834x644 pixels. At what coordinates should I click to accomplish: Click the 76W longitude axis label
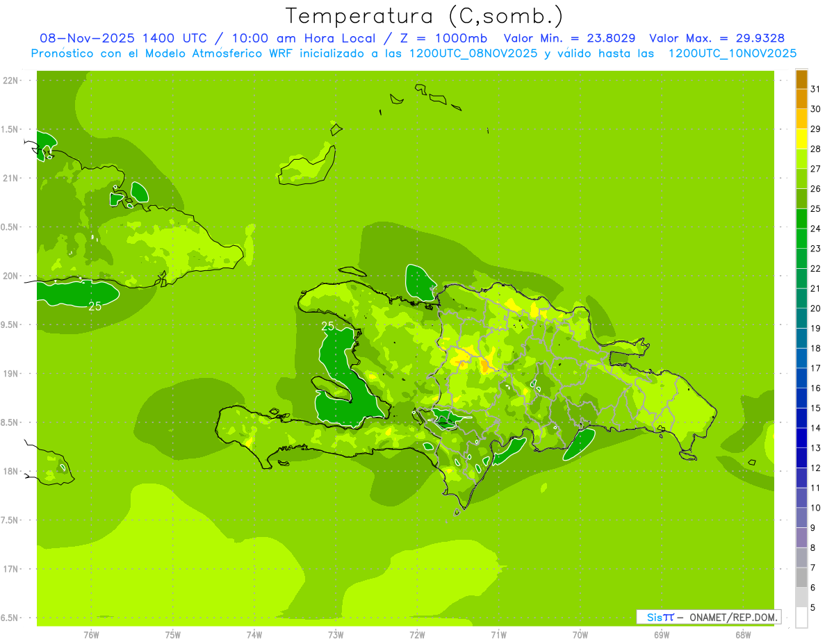(91, 635)
